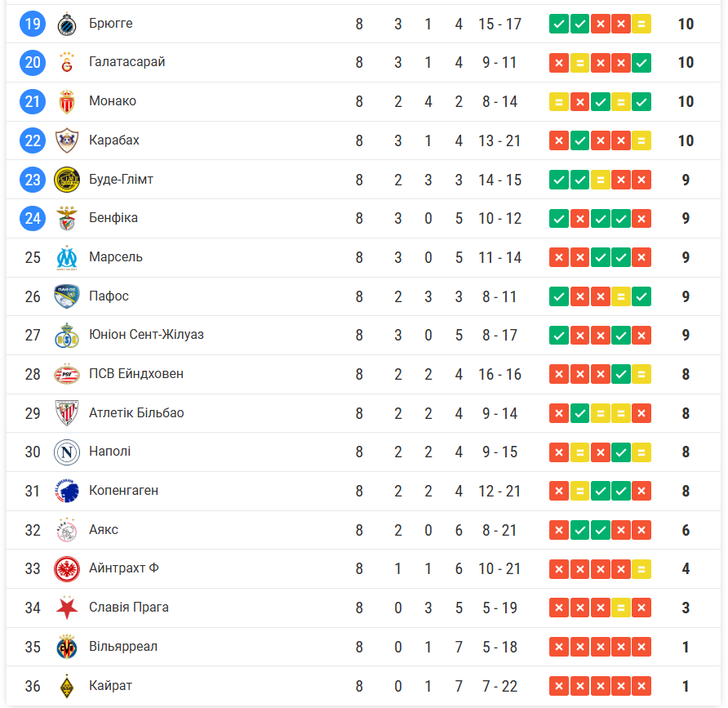The image size is (728, 708).
Task: Click ПСВ Ейндховен's green win form badge
Action: pos(620,374)
